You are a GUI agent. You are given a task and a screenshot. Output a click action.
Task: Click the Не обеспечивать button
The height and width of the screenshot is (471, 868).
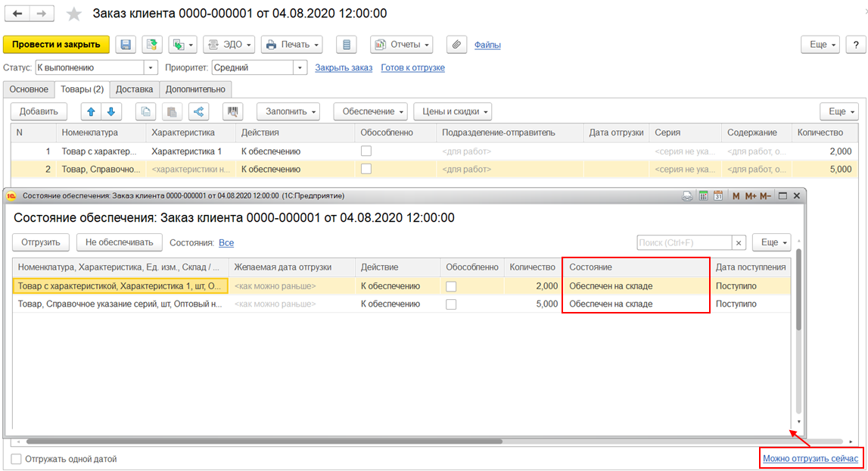[119, 242]
